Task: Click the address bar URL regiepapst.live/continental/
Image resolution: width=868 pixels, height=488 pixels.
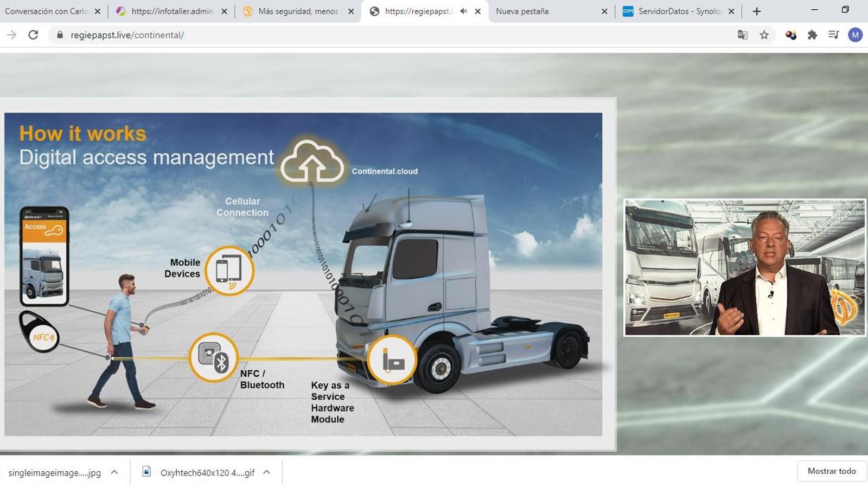Action: click(x=127, y=35)
